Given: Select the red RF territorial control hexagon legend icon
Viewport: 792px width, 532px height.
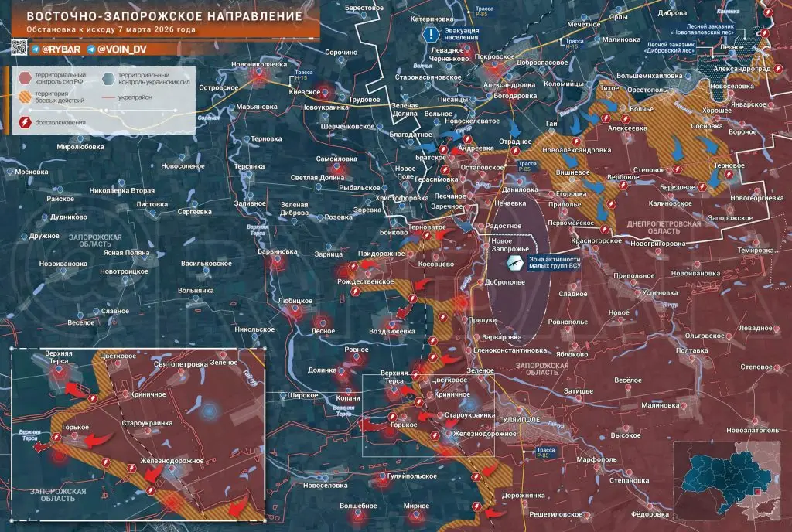Looking at the screenshot, I should tap(23, 77).
